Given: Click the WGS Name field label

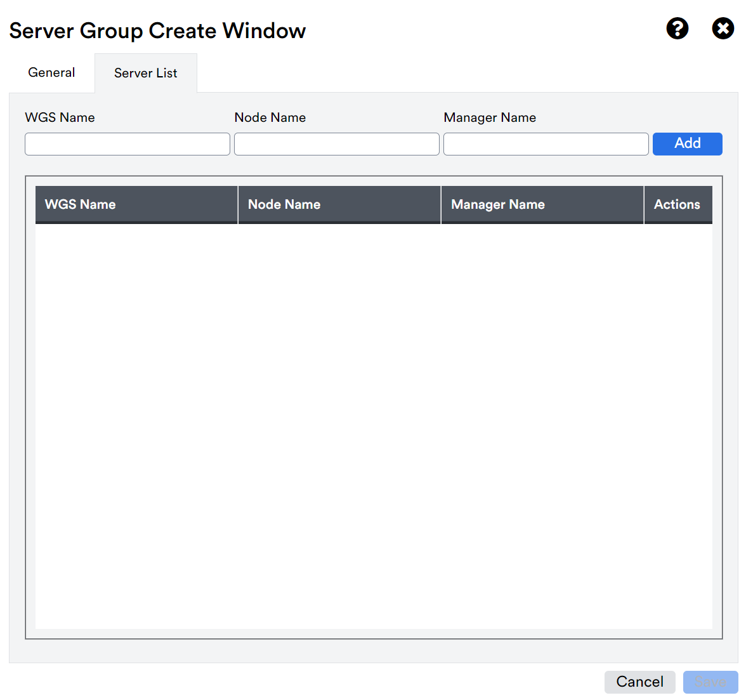Looking at the screenshot, I should pos(60,117).
